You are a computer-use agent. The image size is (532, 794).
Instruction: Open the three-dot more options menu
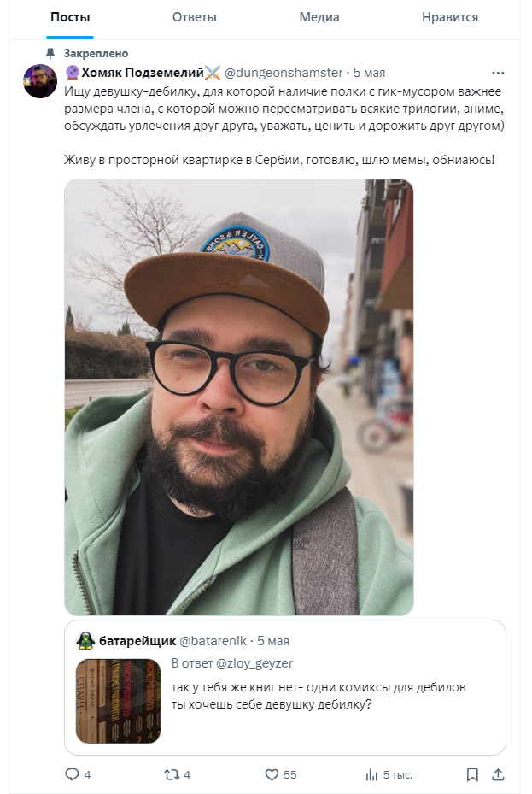pos(498,73)
